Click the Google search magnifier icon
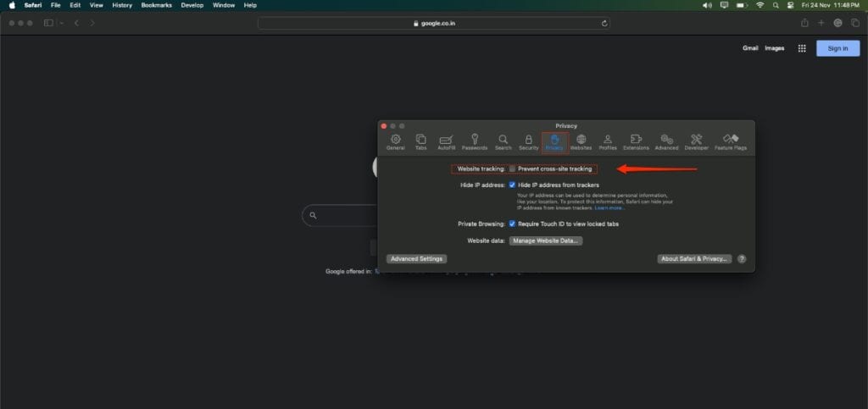 point(313,216)
